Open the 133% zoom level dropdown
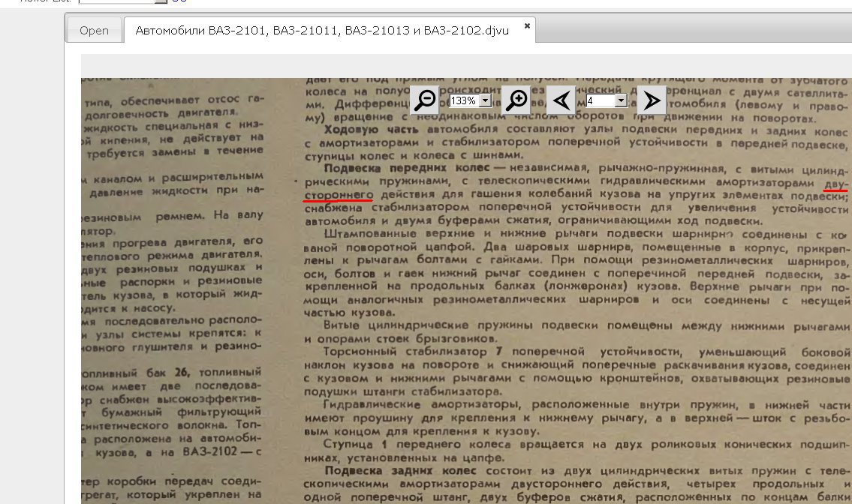 485,100
